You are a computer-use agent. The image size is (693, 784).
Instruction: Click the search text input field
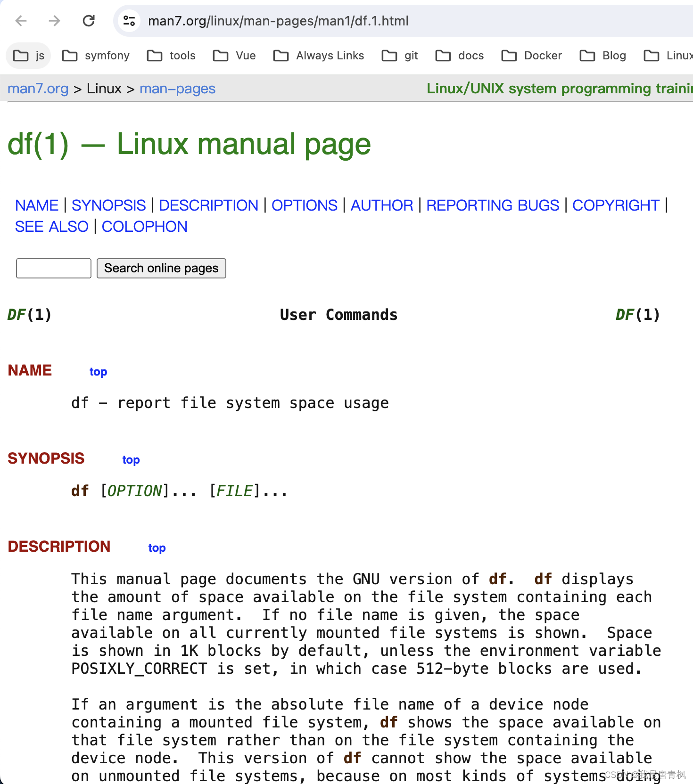54,268
